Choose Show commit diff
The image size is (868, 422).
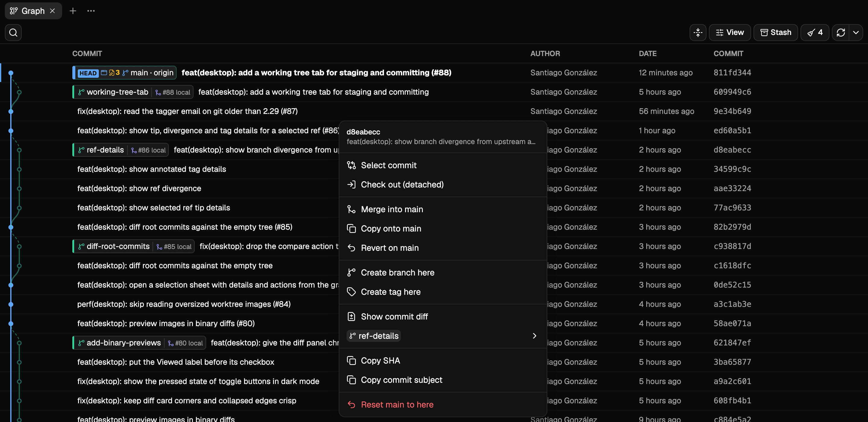(x=443, y=316)
